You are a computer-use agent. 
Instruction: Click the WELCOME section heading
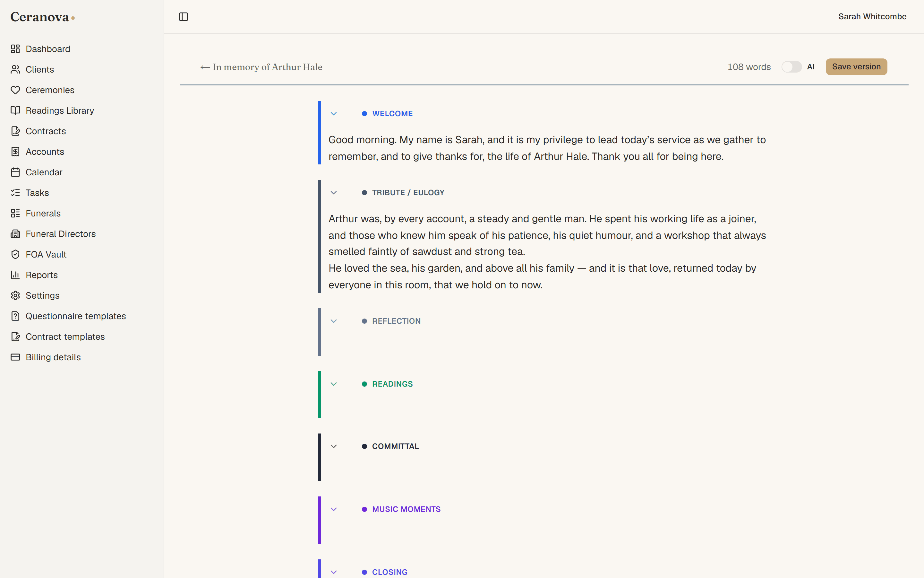(392, 114)
